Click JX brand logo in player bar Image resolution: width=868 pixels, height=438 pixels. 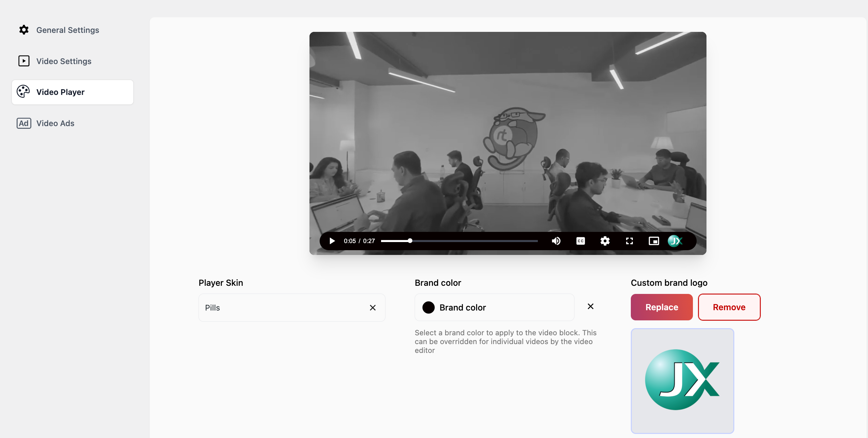tap(675, 241)
